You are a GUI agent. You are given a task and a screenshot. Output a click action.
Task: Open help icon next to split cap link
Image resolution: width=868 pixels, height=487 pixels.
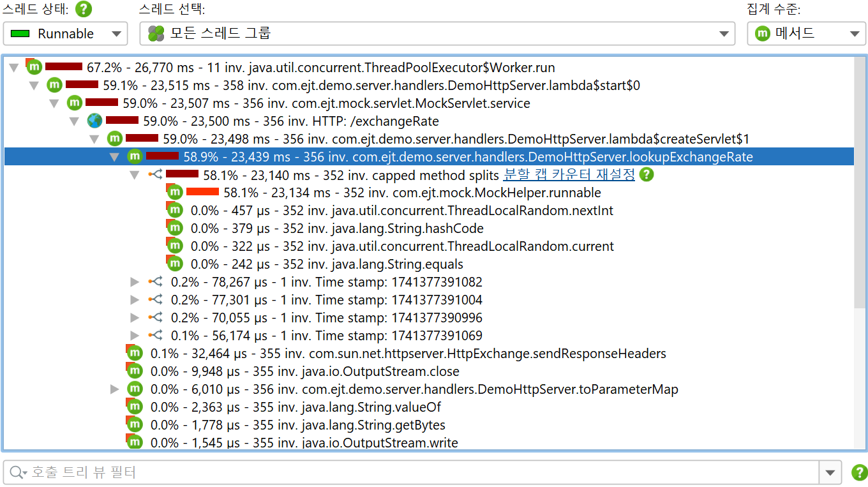pyautogui.click(x=647, y=174)
